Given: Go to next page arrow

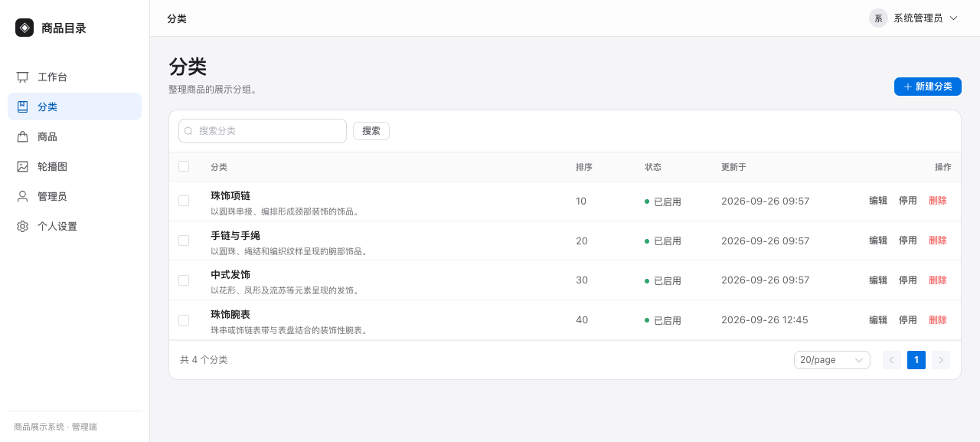Looking at the screenshot, I should pyautogui.click(x=941, y=360).
